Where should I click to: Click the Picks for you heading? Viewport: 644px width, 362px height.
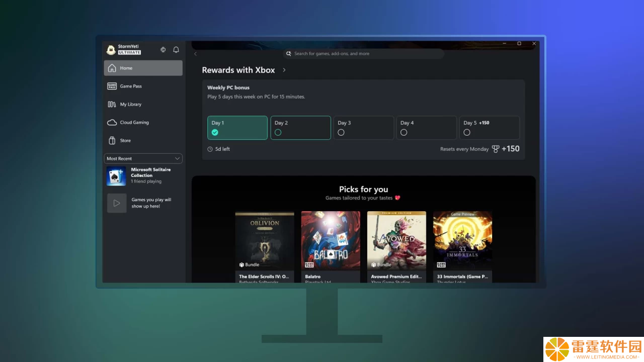tap(363, 189)
